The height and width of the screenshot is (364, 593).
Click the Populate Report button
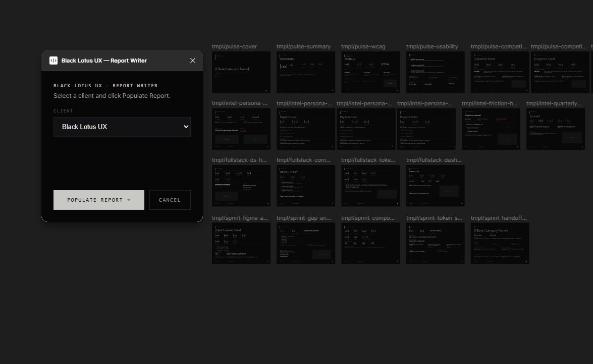(x=98, y=200)
